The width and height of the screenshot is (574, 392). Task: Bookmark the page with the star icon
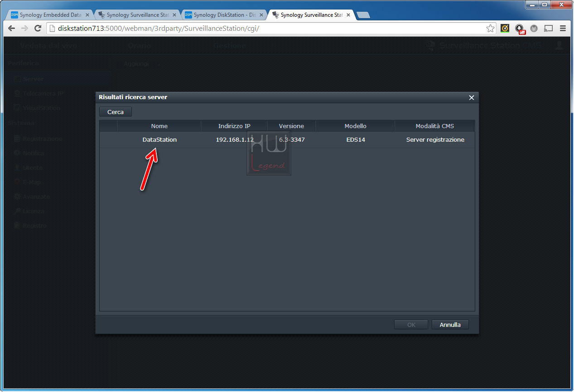tap(490, 29)
